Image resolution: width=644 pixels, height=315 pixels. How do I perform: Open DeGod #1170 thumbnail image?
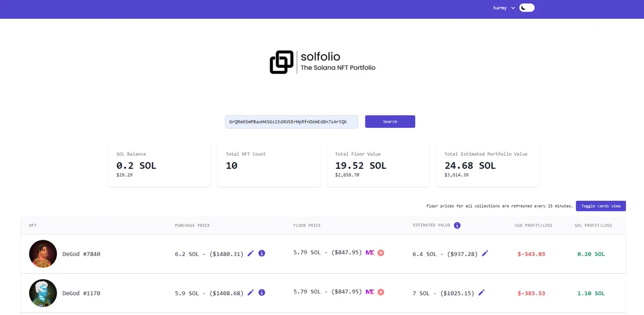click(x=43, y=293)
